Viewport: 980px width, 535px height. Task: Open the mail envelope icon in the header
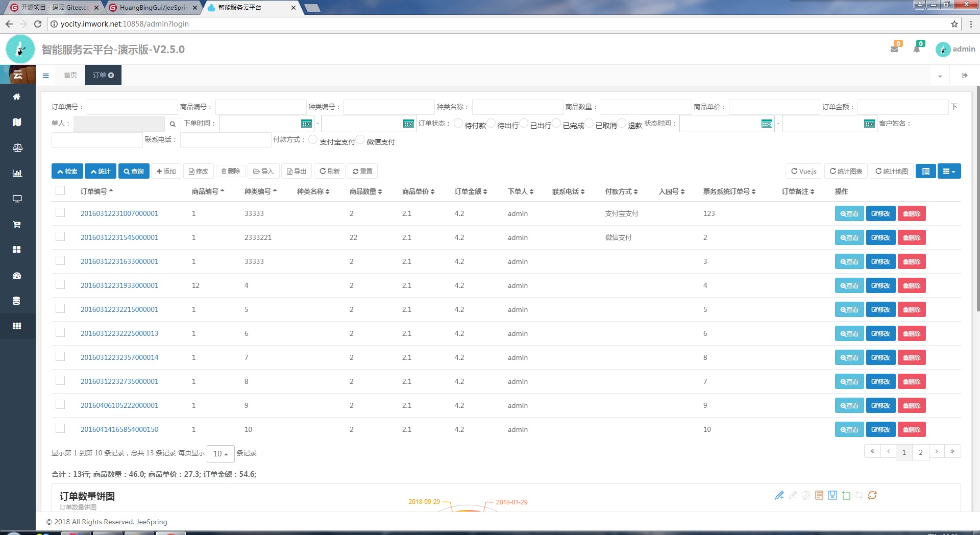click(x=894, y=49)
